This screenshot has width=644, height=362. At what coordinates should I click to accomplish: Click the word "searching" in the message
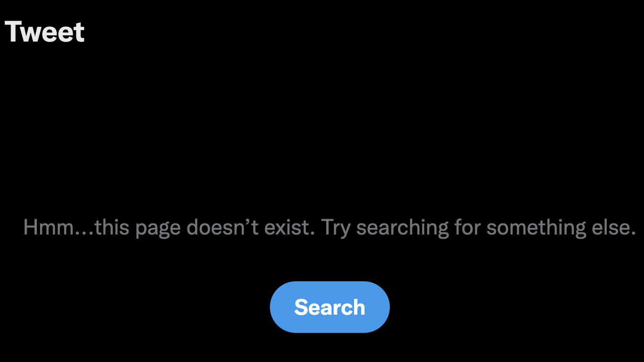pos(402,227)
